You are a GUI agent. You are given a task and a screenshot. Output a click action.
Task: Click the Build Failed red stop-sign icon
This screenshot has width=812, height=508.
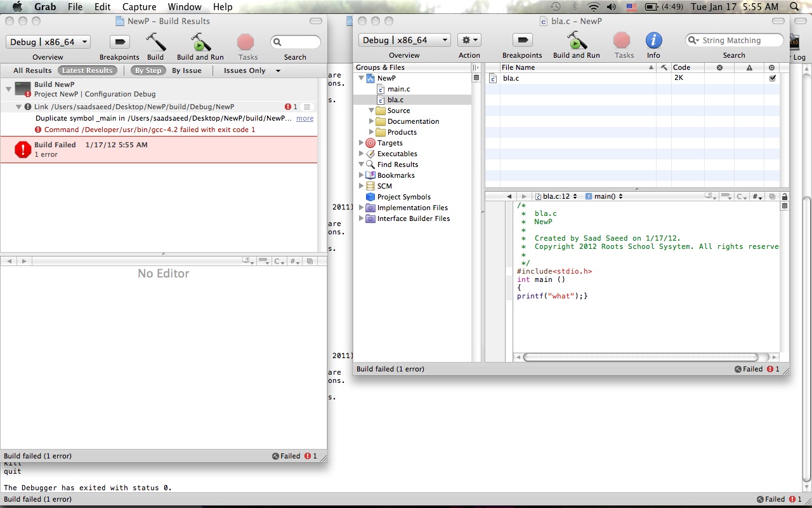[x=23, y=149]
